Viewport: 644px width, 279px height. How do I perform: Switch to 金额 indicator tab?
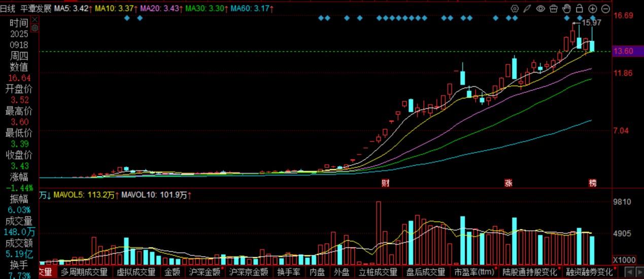[172, 272]
